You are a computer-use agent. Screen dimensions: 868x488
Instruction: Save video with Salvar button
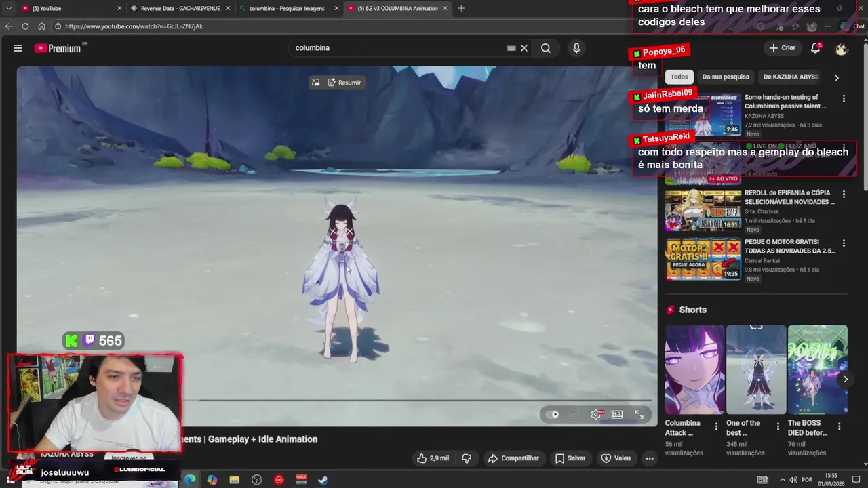pos(570,458)
